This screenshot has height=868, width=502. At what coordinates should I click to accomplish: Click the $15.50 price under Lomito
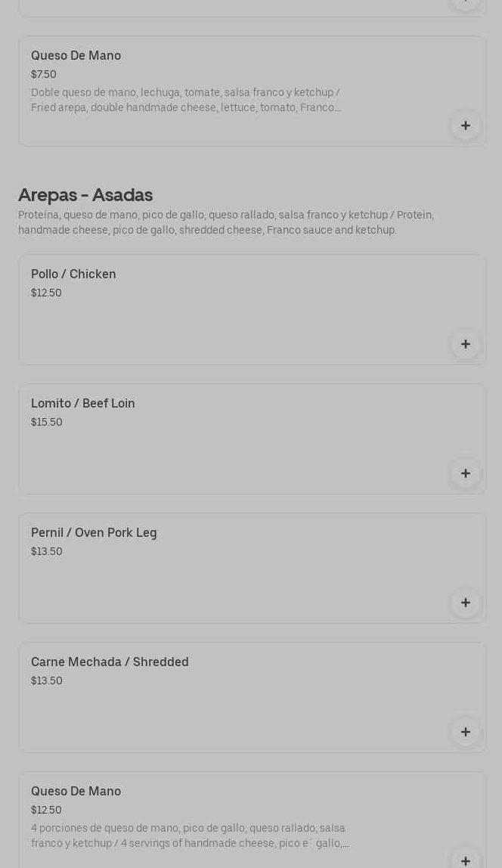point(47,423)
